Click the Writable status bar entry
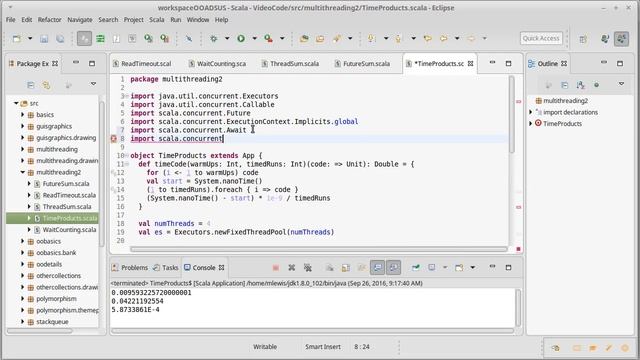640x360 pixels. tap(265, 347)
